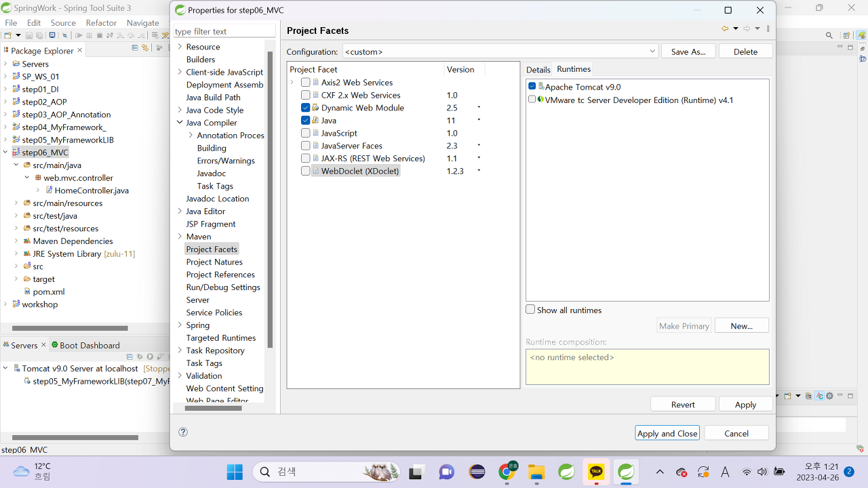868x488 pixels.
Task: Switch to the Details tab
Action: [538, 70]
